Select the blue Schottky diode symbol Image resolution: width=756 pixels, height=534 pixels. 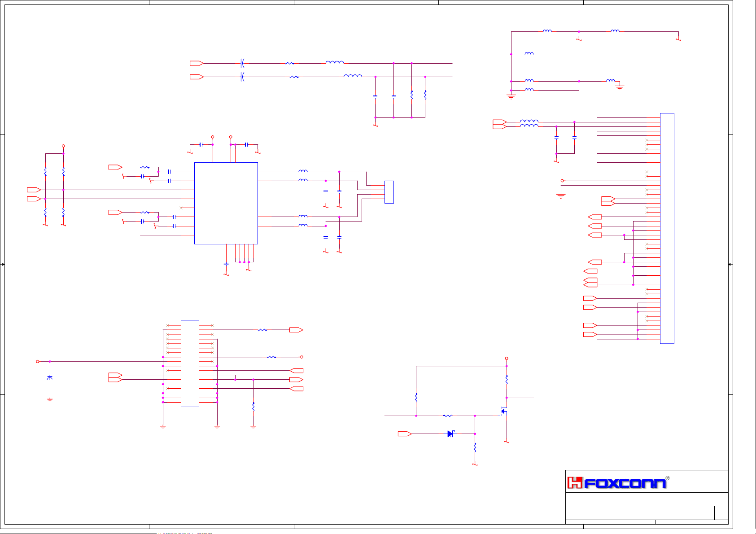click(x=450, y=434)
